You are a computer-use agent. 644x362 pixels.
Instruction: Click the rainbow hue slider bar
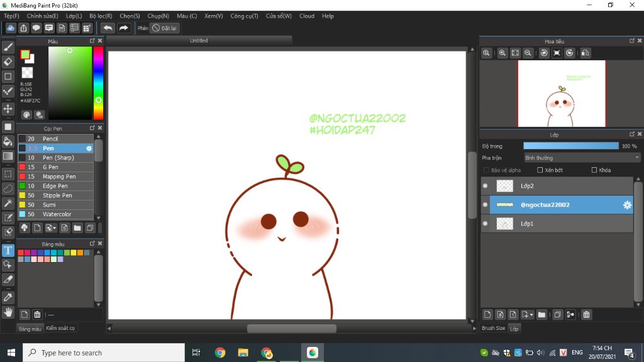click(x=98, y=83)
